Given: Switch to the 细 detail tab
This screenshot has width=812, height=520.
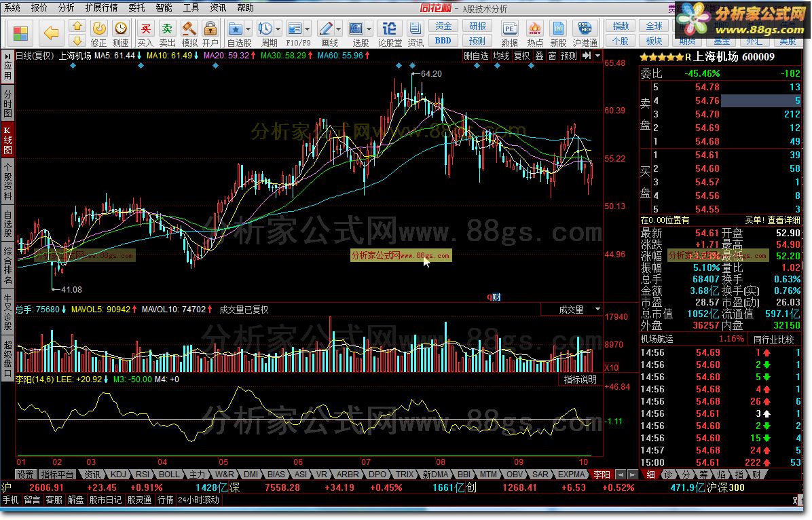Looking at the screenshot, I should pos(650,475).
